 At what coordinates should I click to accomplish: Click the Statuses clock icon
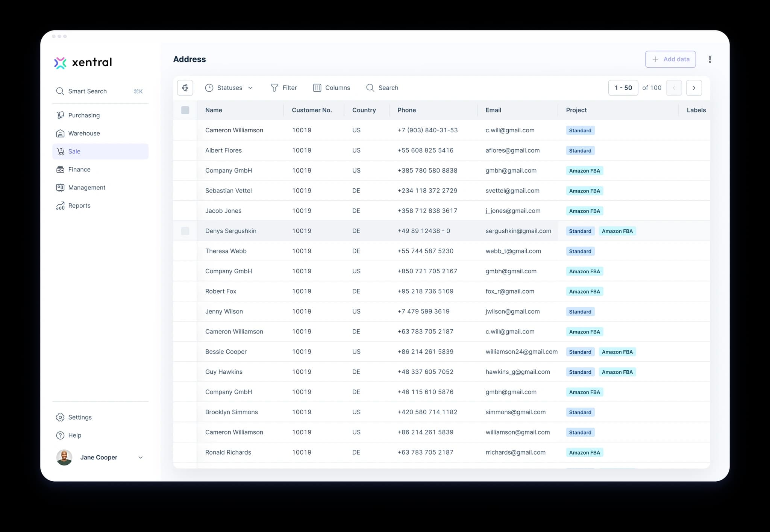tap(209, 88)
